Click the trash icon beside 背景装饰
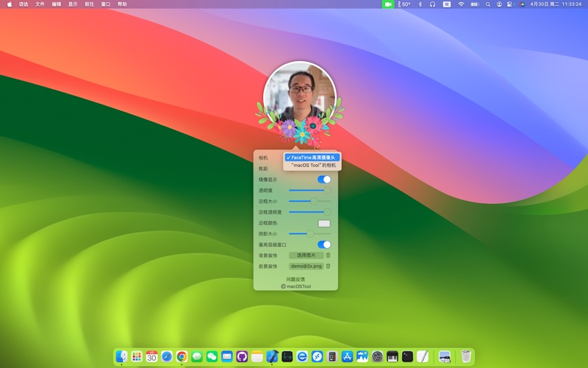 click(x=328, y=255)
